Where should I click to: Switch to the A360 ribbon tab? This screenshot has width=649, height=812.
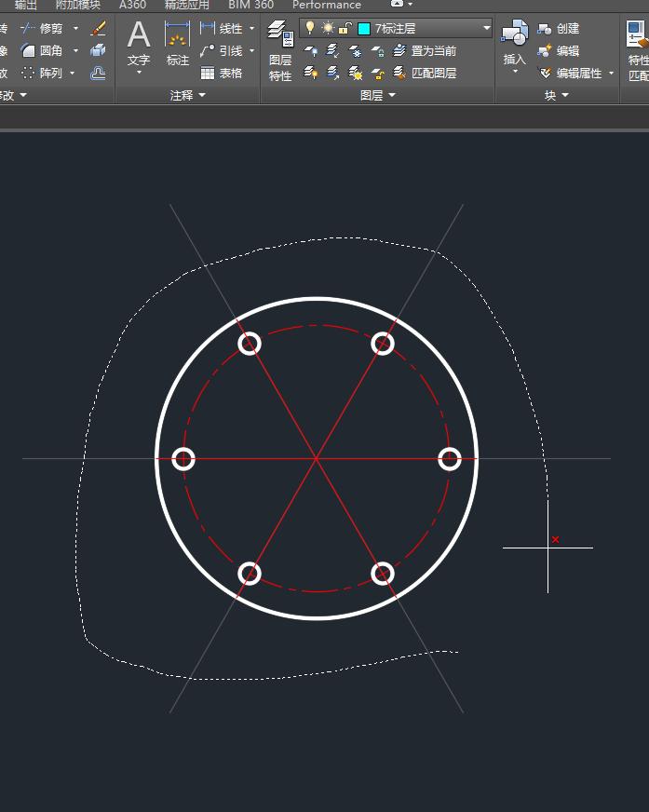[132, 5]
